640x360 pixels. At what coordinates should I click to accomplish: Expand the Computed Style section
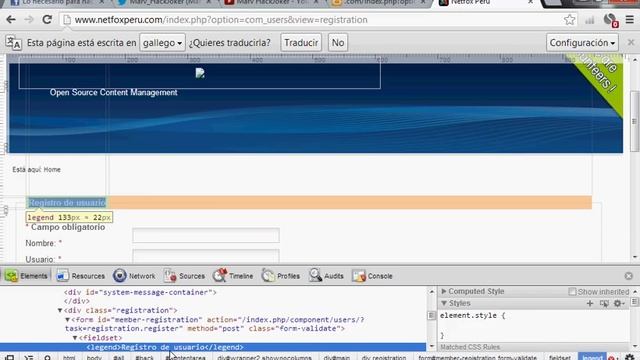click(x=444, y=291)
